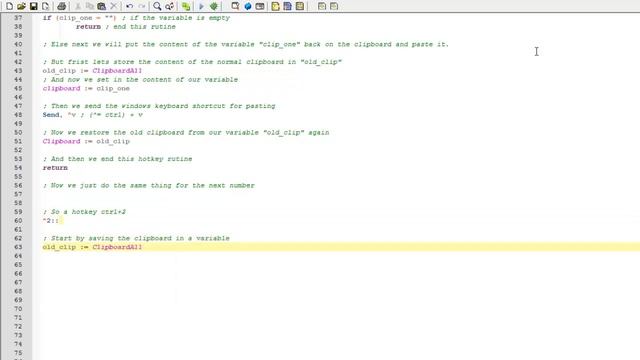Click the indented 'return' on line 38
The image size is (640, 360).
tap(88, 27)
